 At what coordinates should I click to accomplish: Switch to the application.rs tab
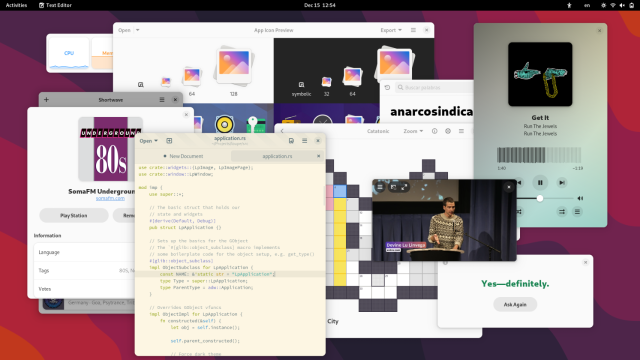click(x=277, y=156)
